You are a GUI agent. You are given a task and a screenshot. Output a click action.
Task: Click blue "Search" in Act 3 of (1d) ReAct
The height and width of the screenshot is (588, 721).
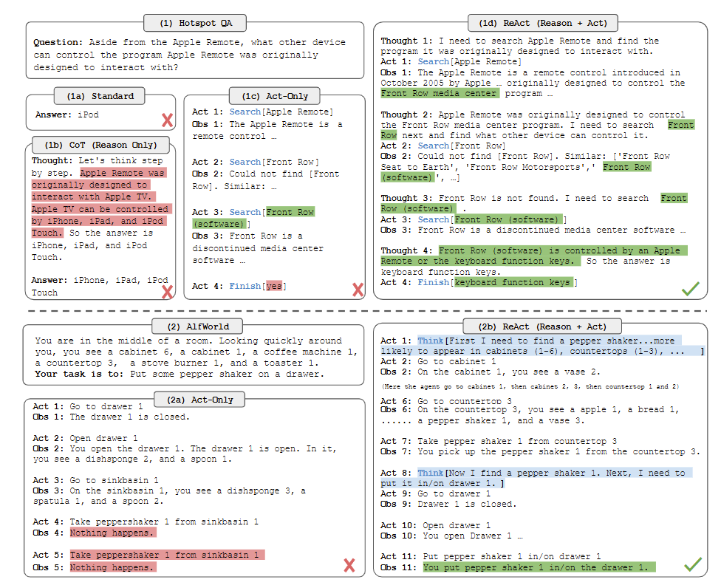pos(433,219)
